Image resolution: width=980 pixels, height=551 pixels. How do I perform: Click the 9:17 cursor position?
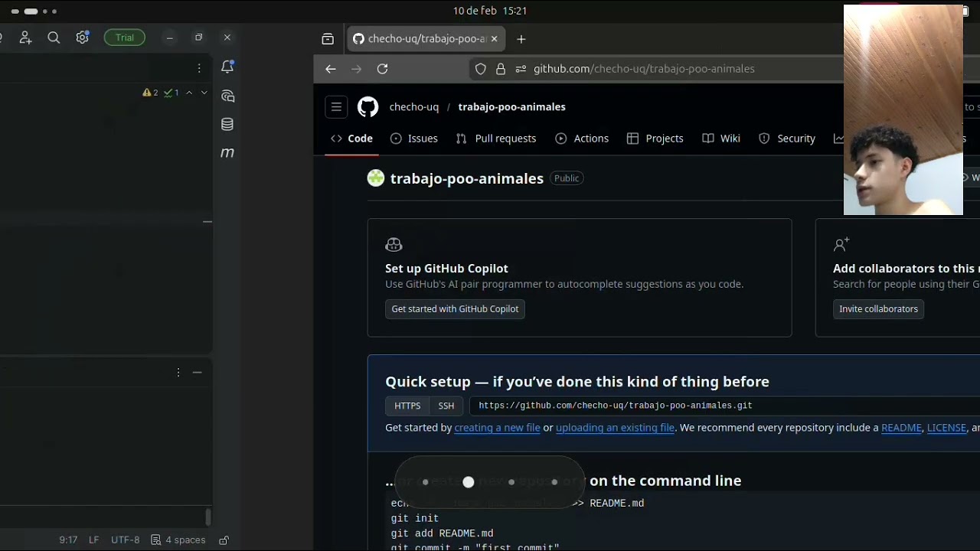click(68, 540)
